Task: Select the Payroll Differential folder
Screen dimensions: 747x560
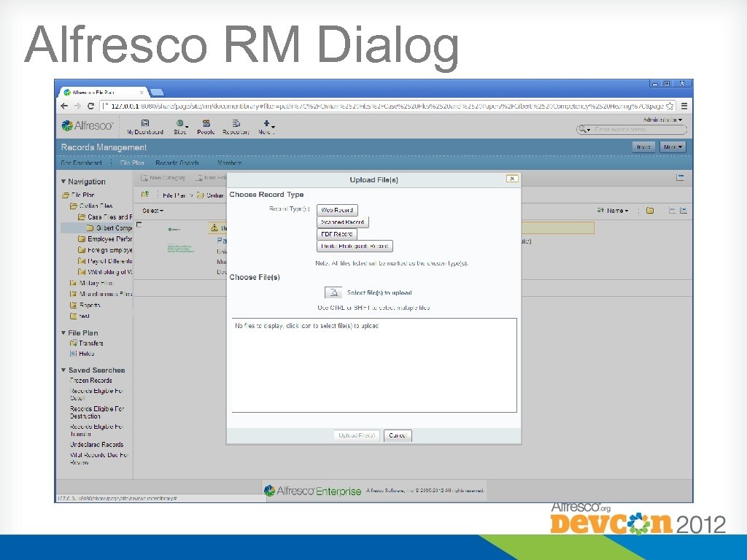Action: coord(105,261)
